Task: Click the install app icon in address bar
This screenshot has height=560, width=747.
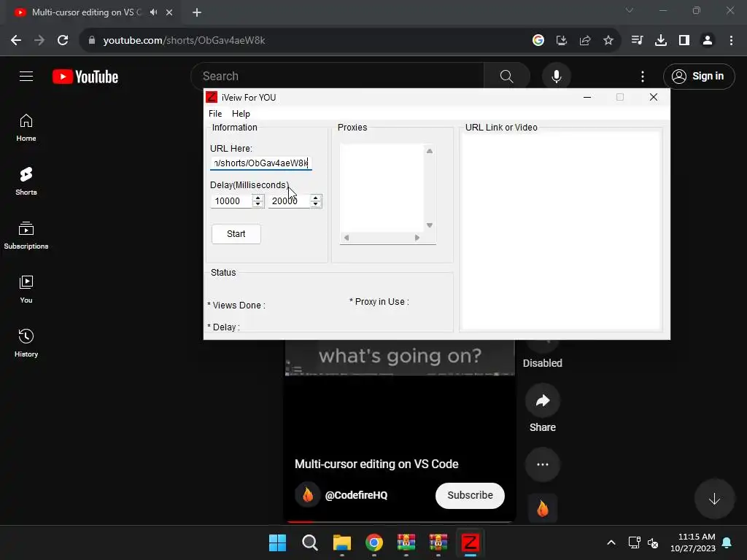Action: pos(562,41)
